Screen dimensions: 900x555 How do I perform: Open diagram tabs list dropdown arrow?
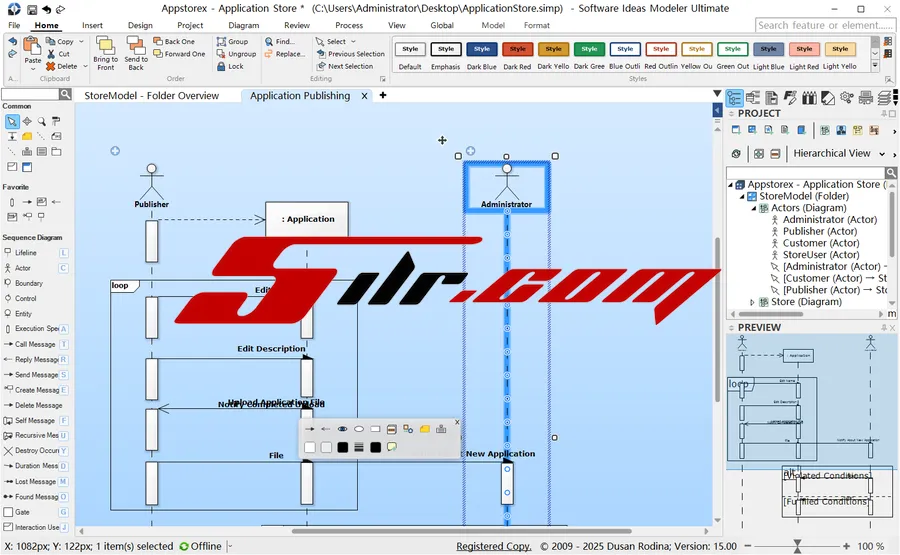click(x=717, y=94)
